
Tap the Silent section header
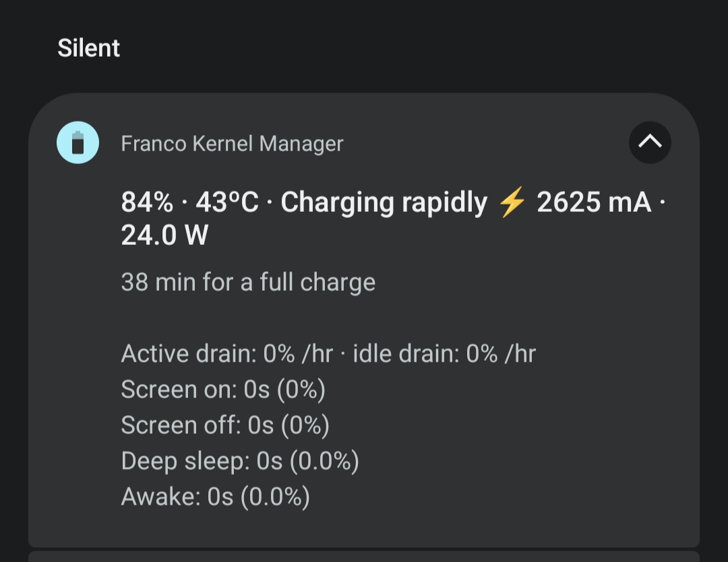coord(88,49)
